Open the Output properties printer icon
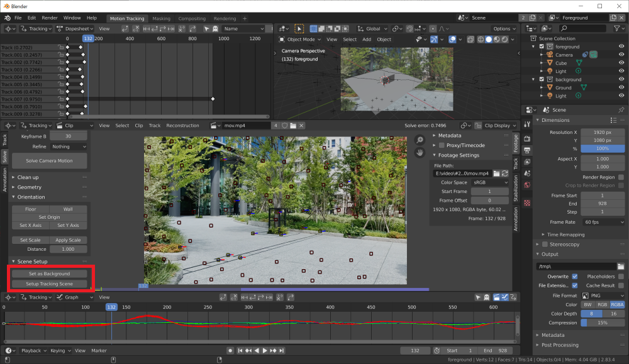 (527, 150)
